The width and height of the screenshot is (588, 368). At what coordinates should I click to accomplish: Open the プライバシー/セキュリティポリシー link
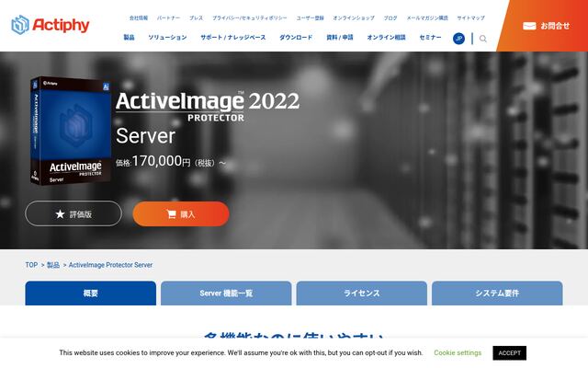pyautogui.click(x=249, y=17)
